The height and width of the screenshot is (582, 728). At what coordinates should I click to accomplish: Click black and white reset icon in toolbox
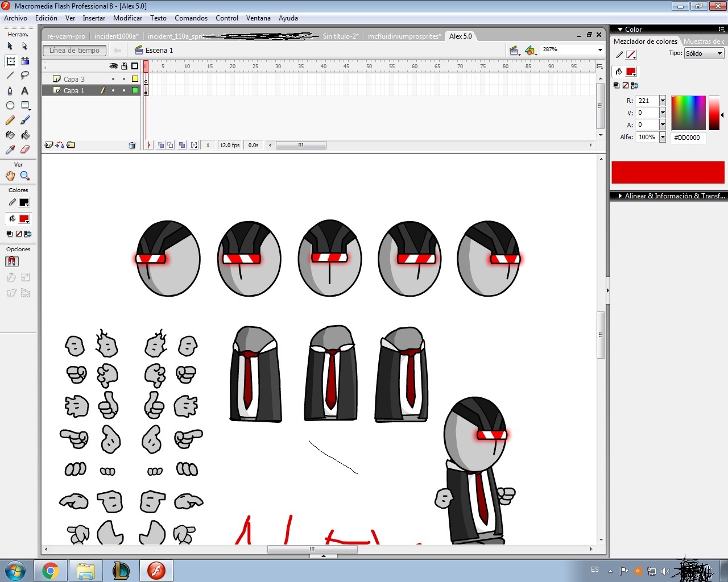10,234
